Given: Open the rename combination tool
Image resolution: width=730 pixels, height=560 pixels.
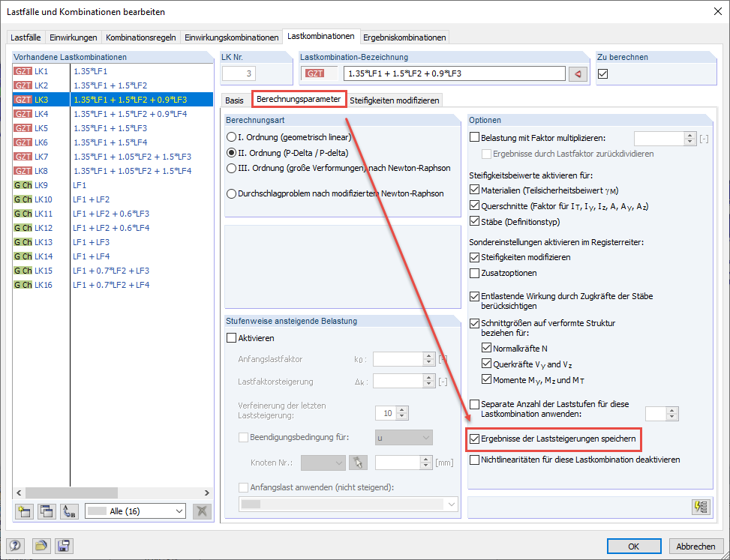Looking at the screenshot, I should (68, 511).
